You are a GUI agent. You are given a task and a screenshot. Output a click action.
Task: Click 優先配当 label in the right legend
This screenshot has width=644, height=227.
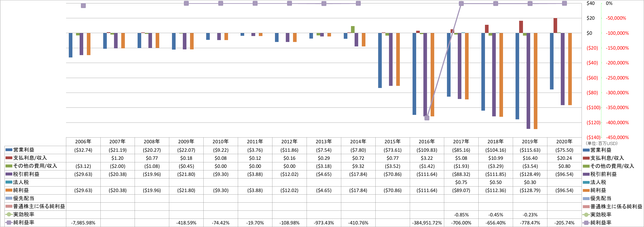[601, 198]
